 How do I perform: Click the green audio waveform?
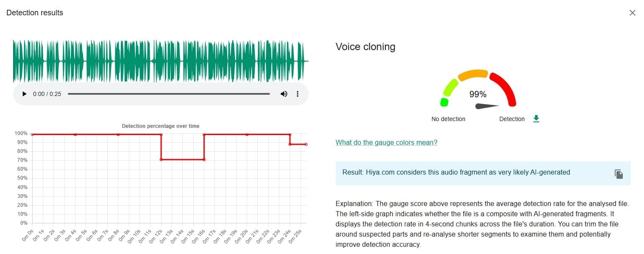(161, 61)
